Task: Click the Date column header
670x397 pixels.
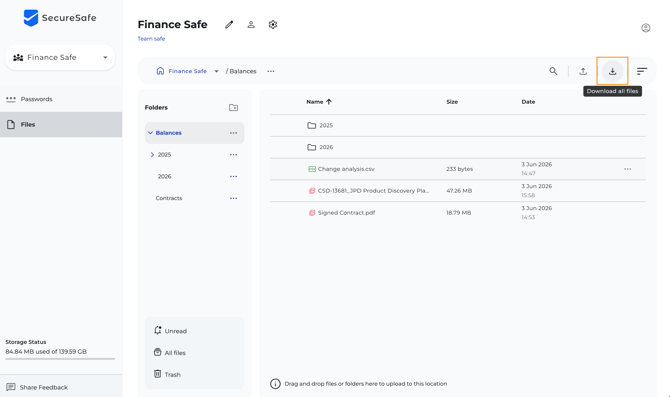Action: click(x=528, y=102)
